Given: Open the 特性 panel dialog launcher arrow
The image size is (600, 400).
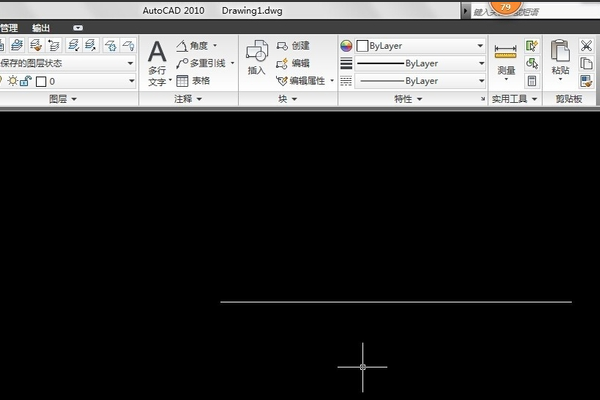Looking at the screenshot, I should (483, 99).
